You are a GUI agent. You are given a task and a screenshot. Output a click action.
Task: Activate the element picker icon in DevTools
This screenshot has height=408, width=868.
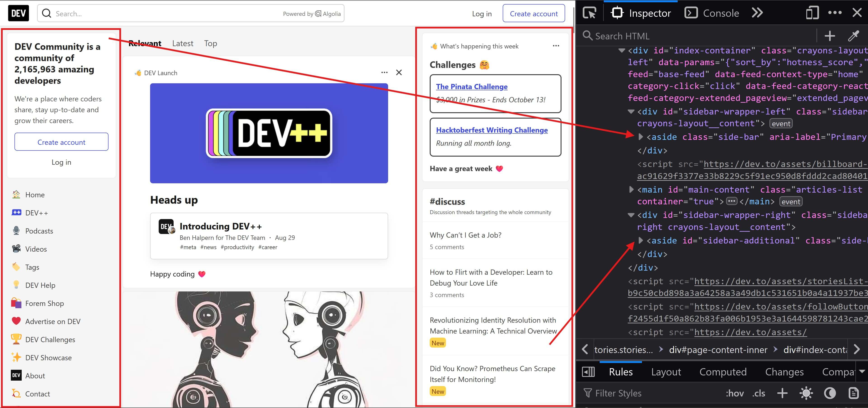(x=589, y=13)
